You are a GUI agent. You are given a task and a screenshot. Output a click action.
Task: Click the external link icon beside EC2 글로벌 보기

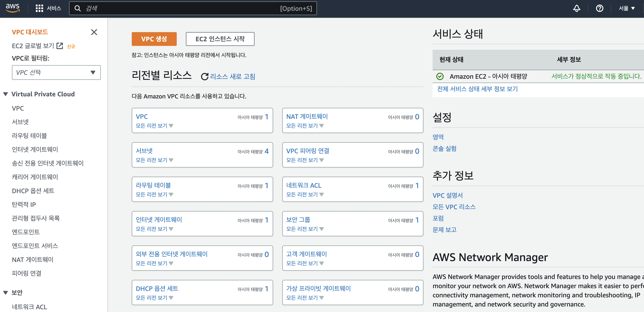[x=60, y=46]
